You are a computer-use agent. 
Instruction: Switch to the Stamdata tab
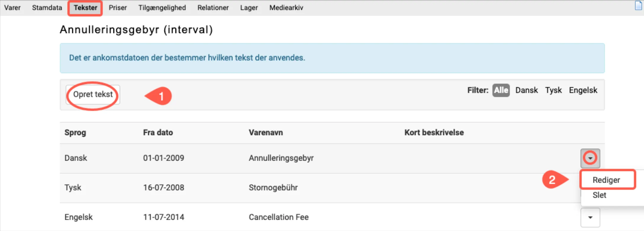click(47, 8)
